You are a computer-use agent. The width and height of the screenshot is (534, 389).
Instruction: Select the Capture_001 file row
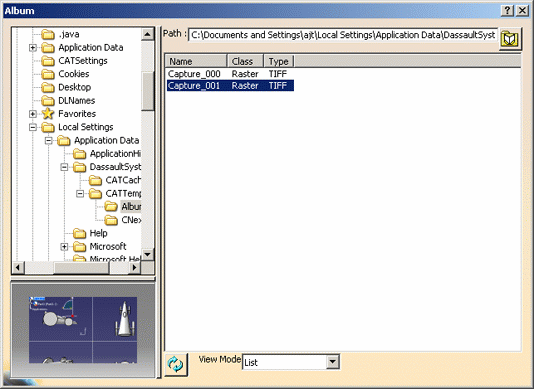coord(230,85)
